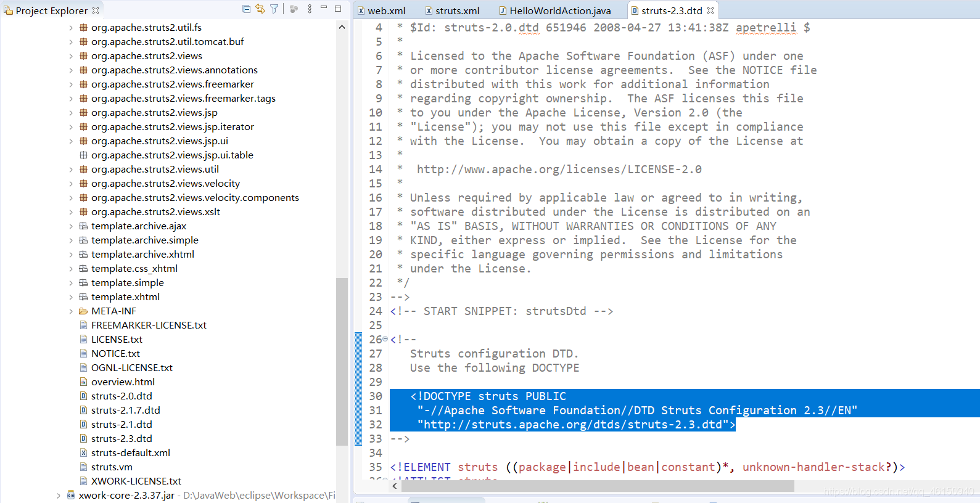The height and width of the screenshot is (503, 980).
Task: Click org.apache.struts2.util.tomcat.buf package icon
Action: pos(83,41)
